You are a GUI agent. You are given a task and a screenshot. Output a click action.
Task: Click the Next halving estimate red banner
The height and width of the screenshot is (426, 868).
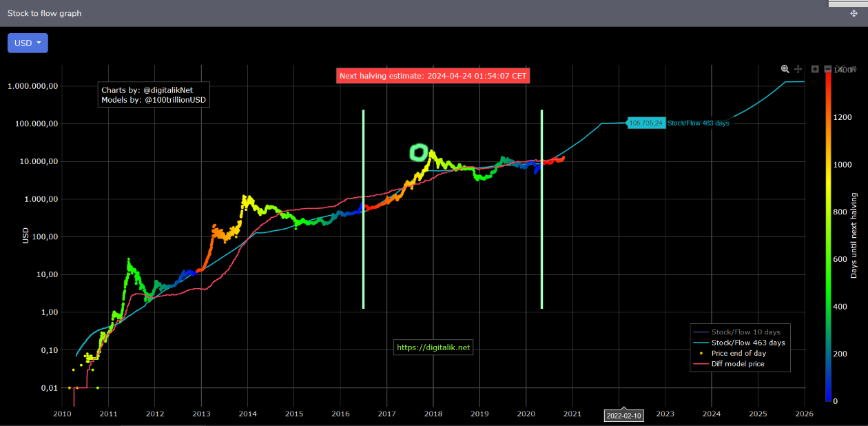coord(433,76)
